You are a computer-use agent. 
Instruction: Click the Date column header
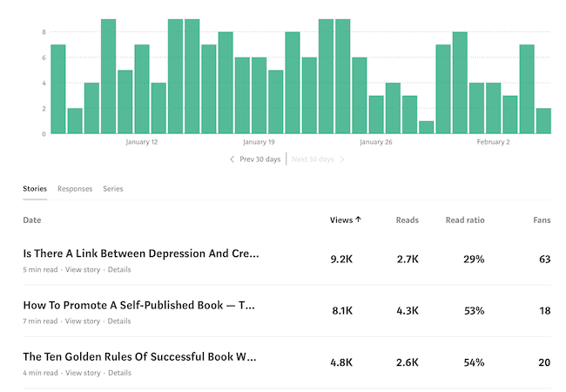[32, 220]
